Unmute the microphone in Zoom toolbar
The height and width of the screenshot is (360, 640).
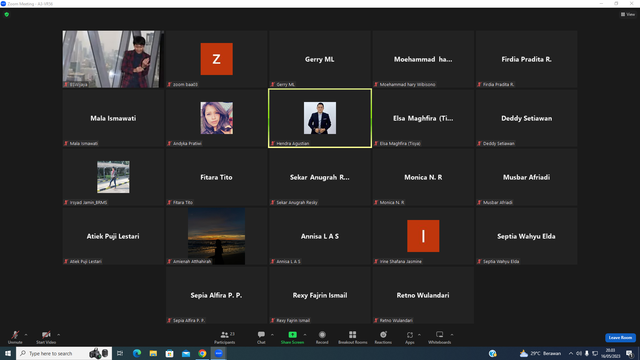click(15, 337)
